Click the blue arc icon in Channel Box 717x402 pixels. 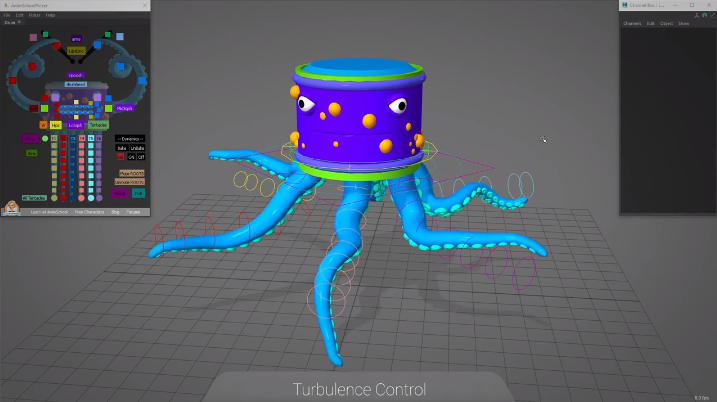point(705,15)
